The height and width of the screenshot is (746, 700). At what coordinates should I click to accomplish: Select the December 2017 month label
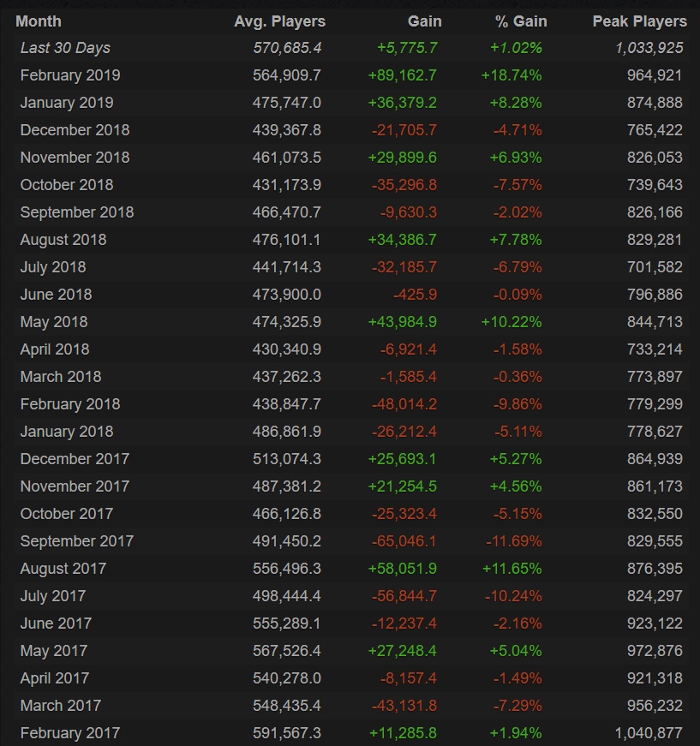[x=75, y=459]
